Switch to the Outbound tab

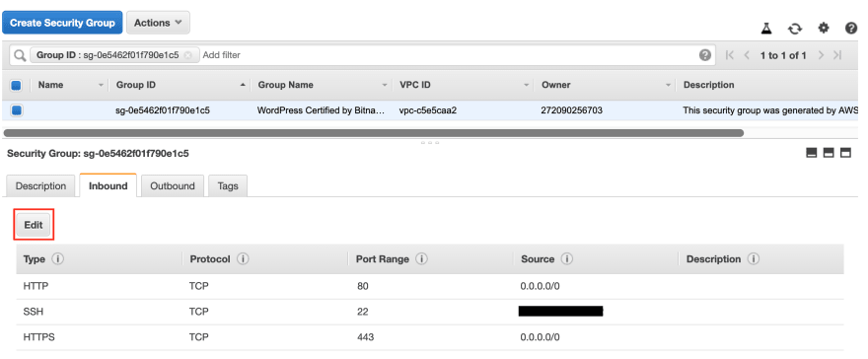(x=173, y=185)
